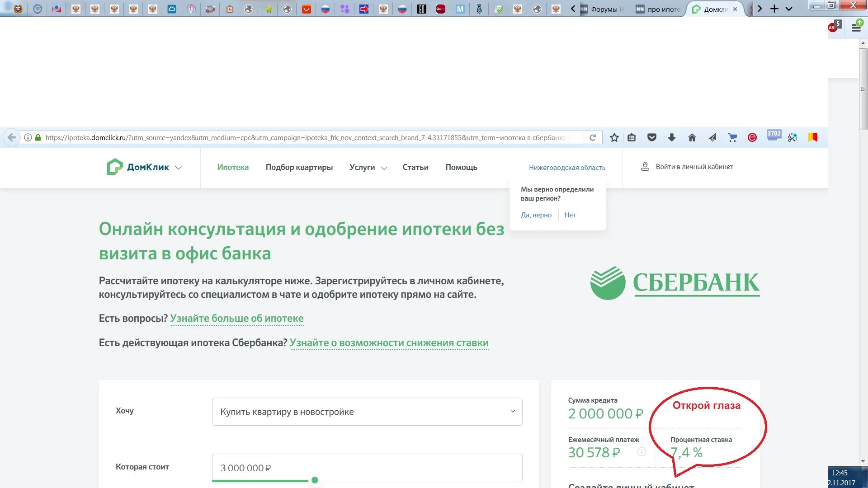Select the 'Нижегородская область' region link
The image size is (868, 488).
click(x=567, y=168)
